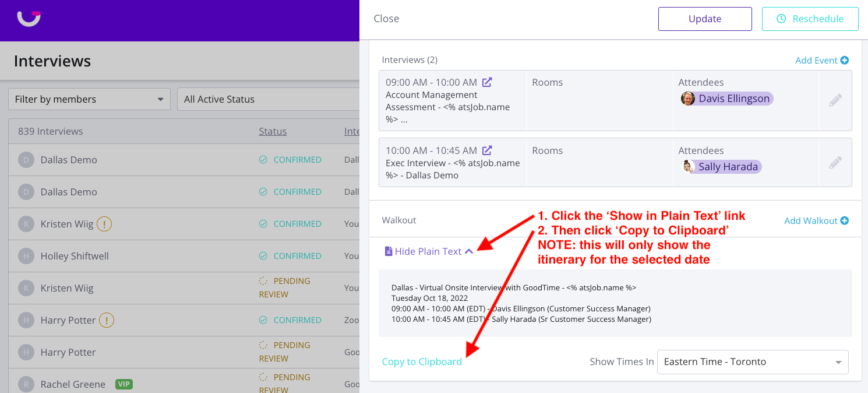The height and width of the screenshot is (393, 868).
Task: Sort by Status column header
Action: (273, 131)
